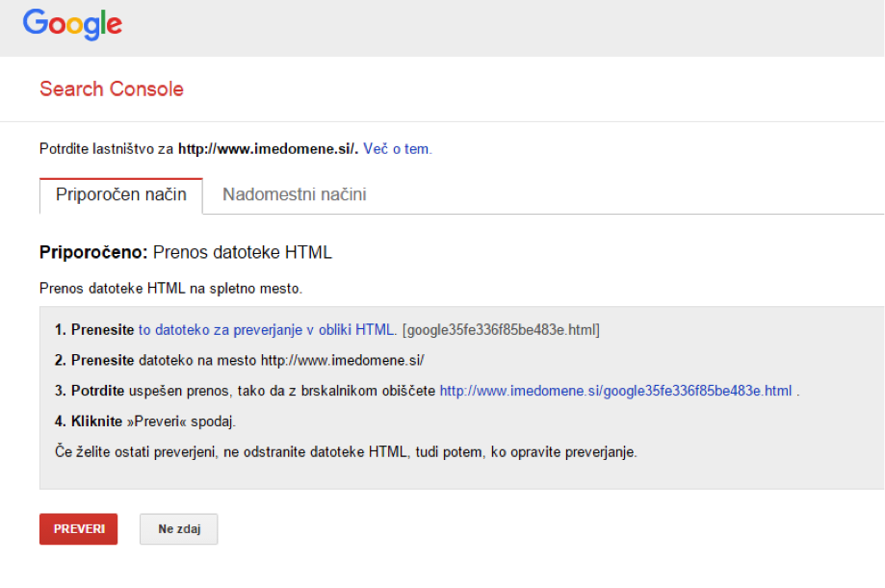
Task: Open the "Več o tem" link
Action: pos(397,149)
